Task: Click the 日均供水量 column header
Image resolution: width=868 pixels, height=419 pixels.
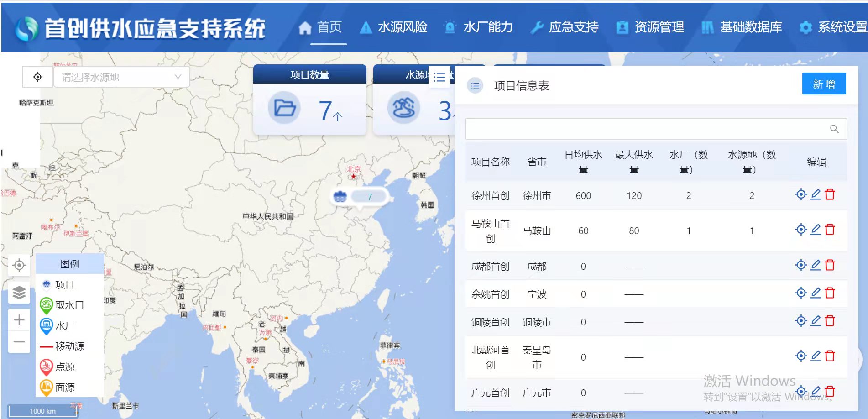Action: (583, 162)
